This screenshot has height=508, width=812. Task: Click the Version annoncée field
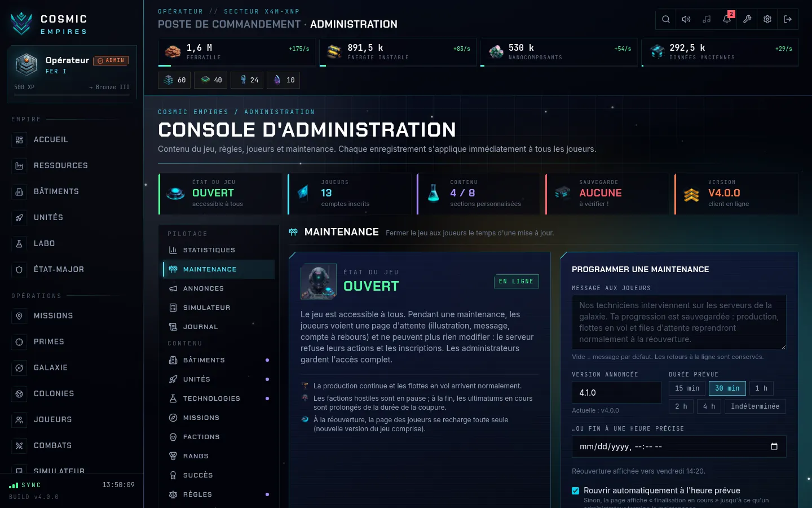pos(617,392)
